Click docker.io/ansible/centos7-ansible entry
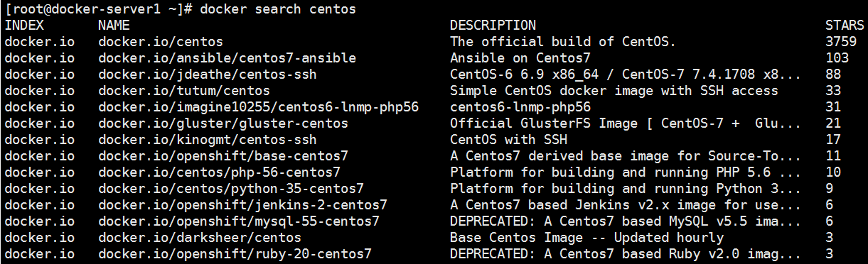This screenshot has width=868, height=264. [x=227, y=58]
